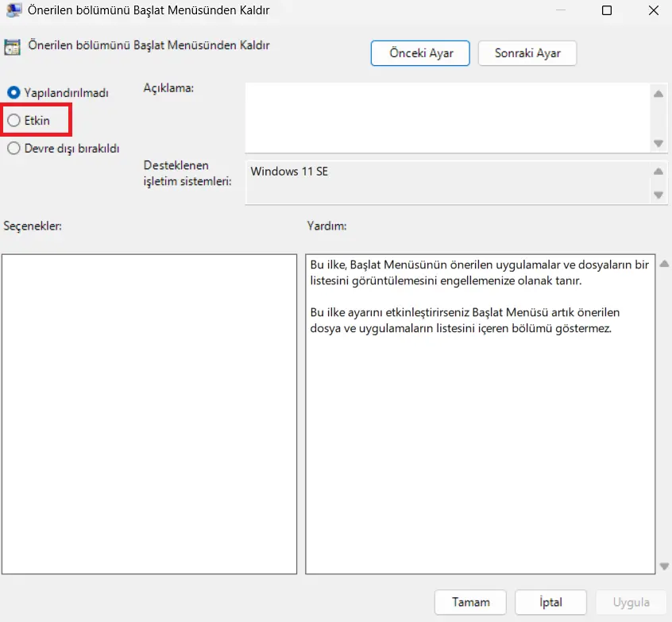672x622 pixels.
Task: Maximize the policy dialog window
Action: (607, 10)
